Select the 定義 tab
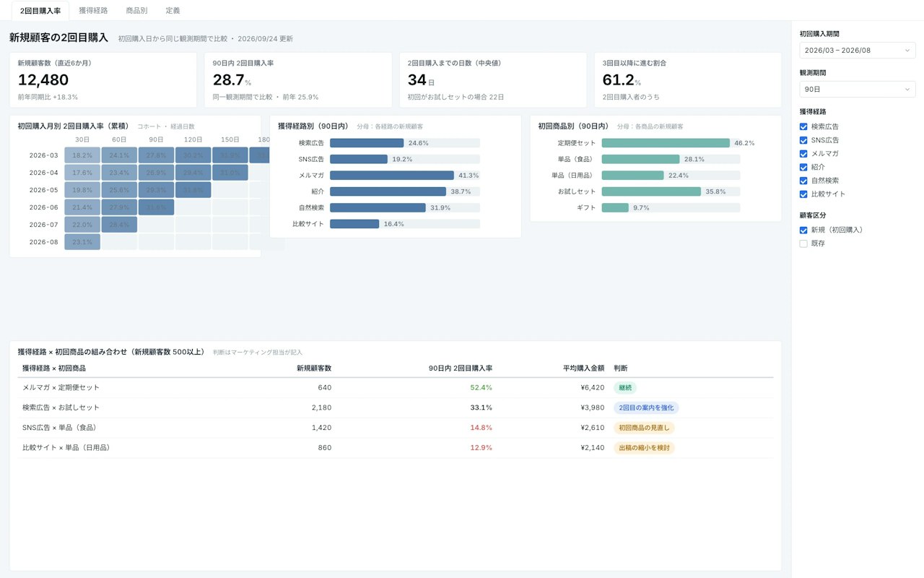The width and height of the screenshot is (924, 578). (x=173, y=11)
